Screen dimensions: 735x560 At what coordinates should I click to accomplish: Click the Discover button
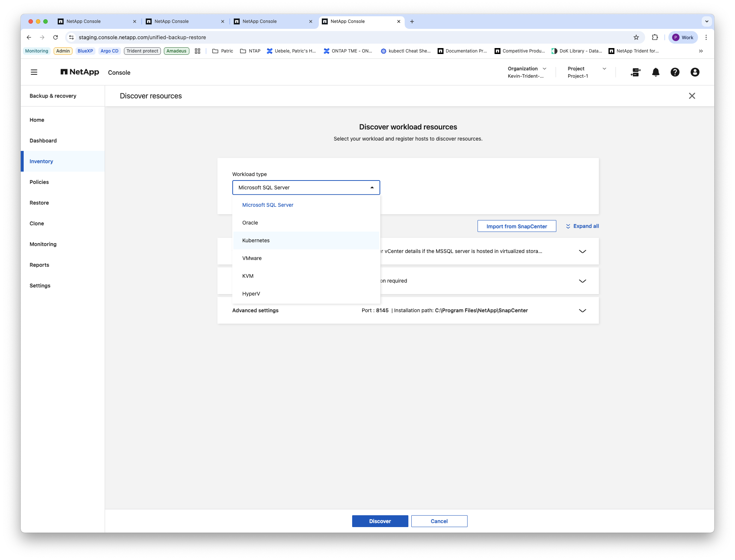pos(380,521)
